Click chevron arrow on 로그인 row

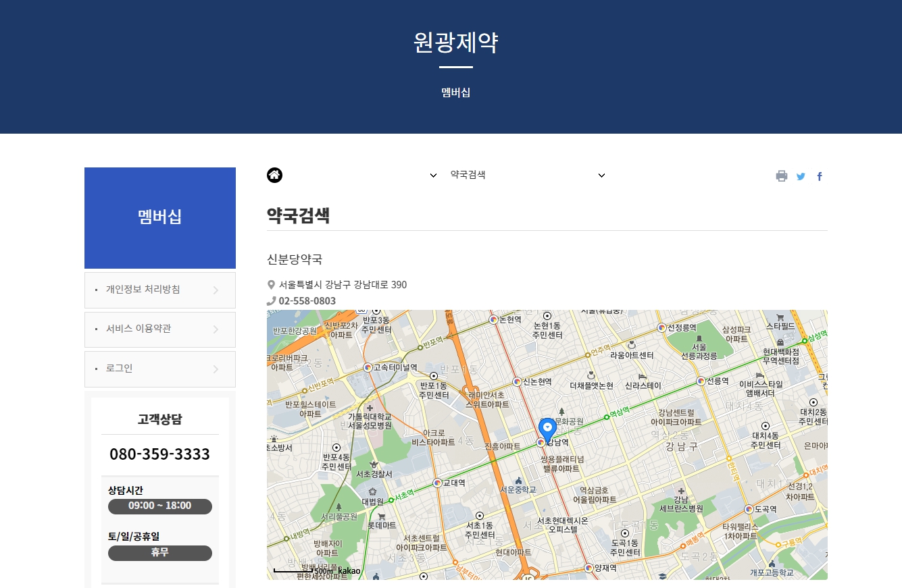(216, 369)
